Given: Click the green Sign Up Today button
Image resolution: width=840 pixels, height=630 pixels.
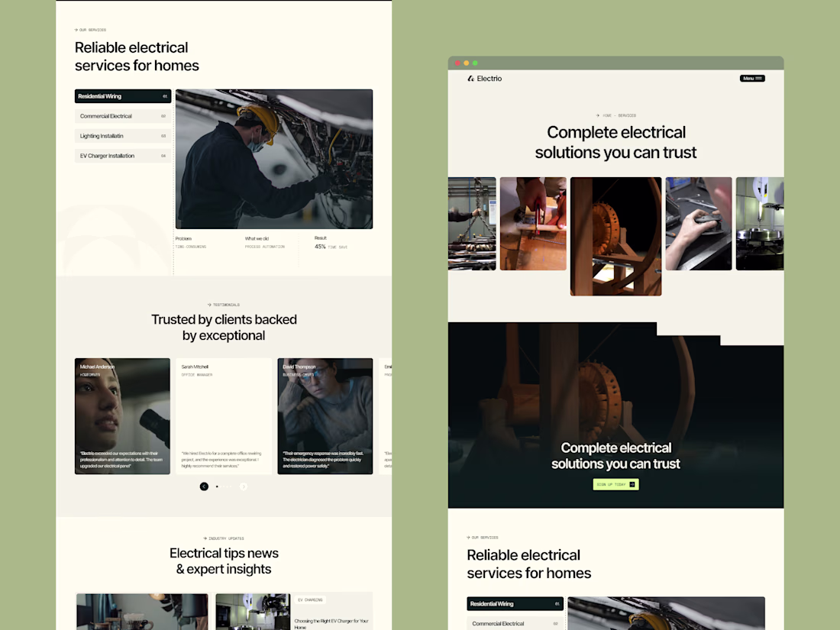Looking at the screenshot, I should (x=615, y=484).
